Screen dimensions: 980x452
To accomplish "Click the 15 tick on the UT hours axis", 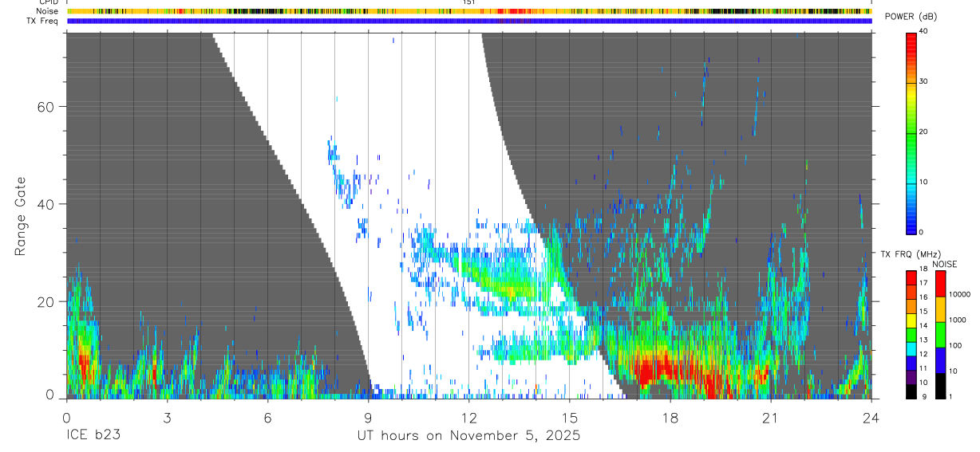I will point(569,418).
